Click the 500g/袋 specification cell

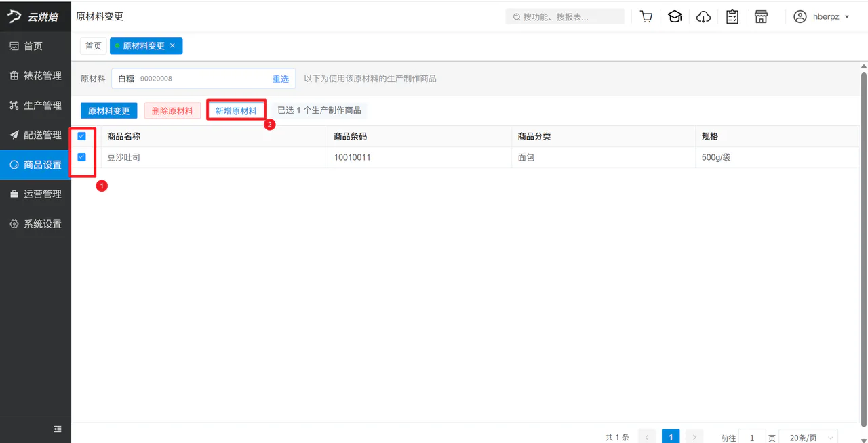777,157
